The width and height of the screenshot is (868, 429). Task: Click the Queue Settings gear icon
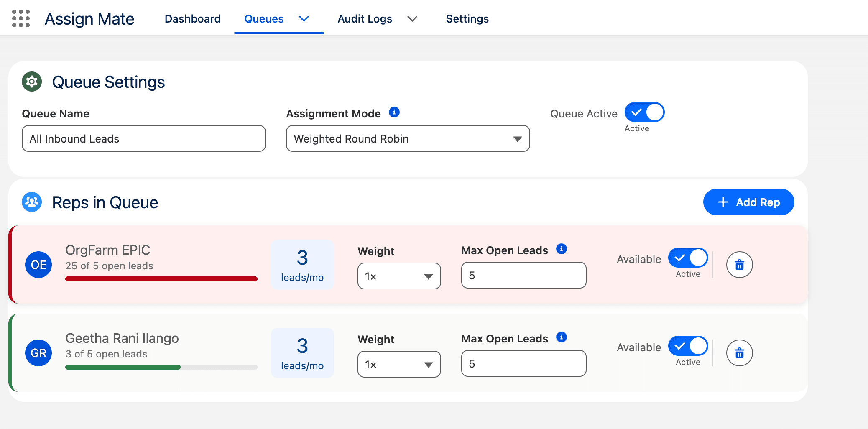tap(32, 82)
